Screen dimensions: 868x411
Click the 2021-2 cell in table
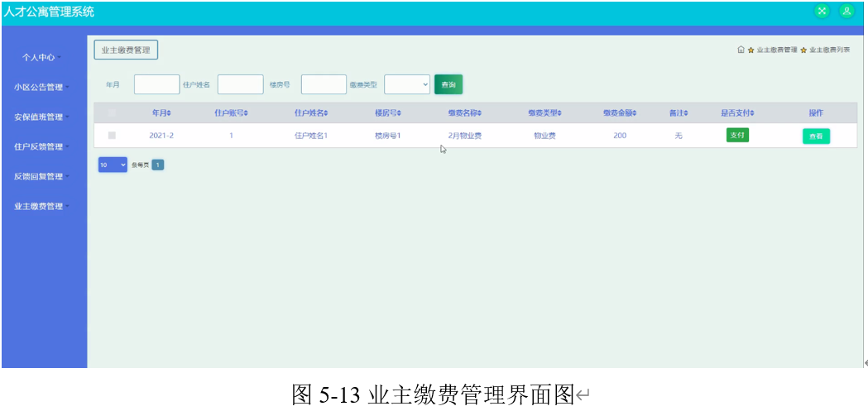[x=161, y=135]
